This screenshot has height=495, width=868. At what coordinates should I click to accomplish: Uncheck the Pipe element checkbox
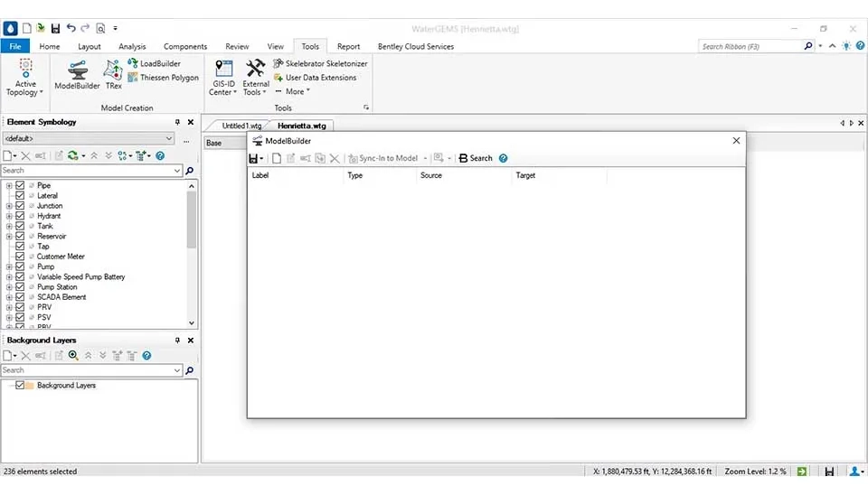pos(20,185)
